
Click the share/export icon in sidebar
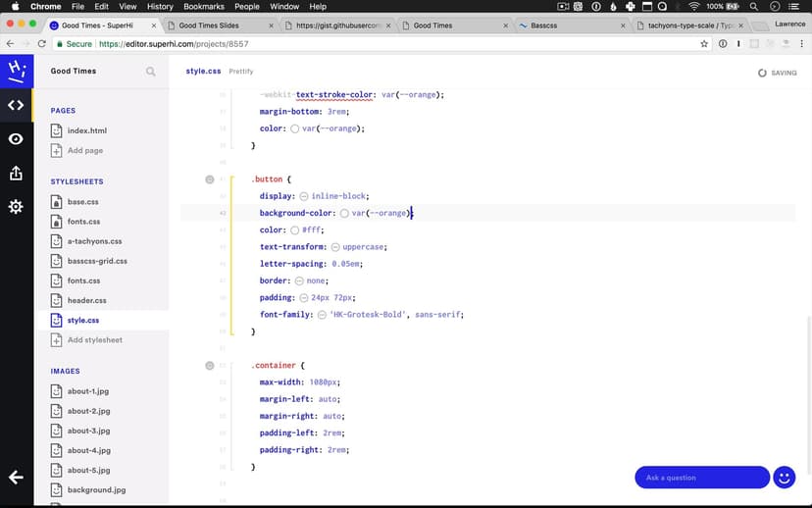coord(16,173)
